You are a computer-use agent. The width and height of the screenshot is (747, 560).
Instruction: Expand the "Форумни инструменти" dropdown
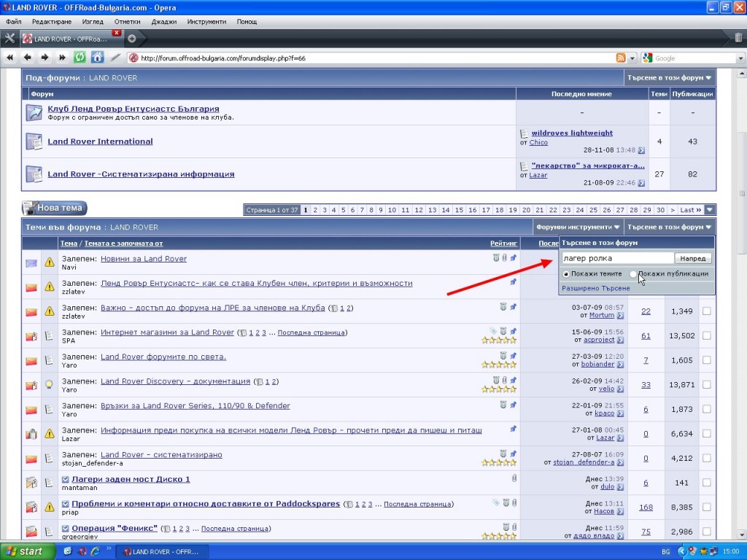[x=578, y=227]
